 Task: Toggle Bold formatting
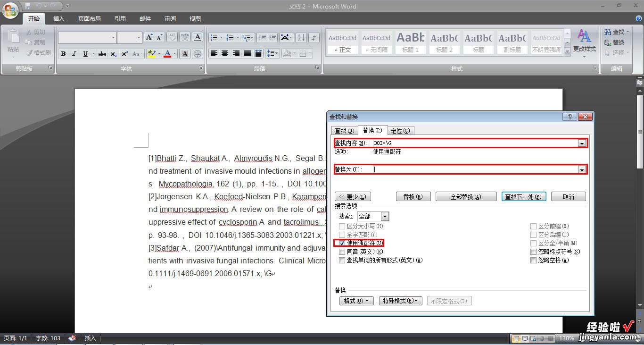pos(63,54)
